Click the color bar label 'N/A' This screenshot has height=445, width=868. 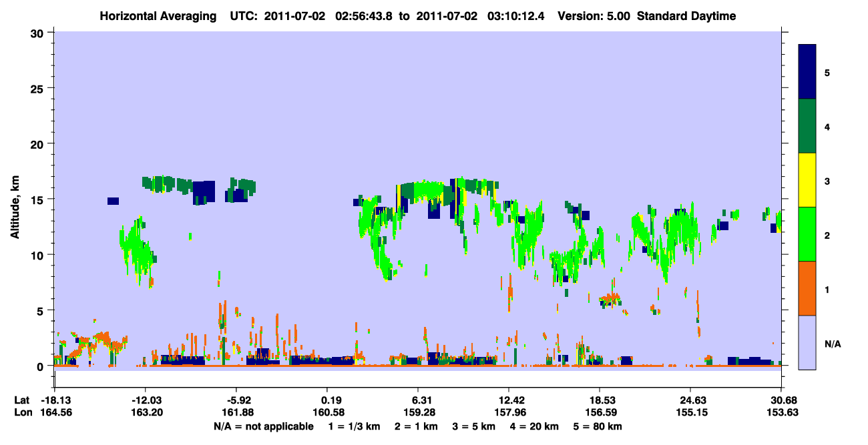(x=832, y=344)
